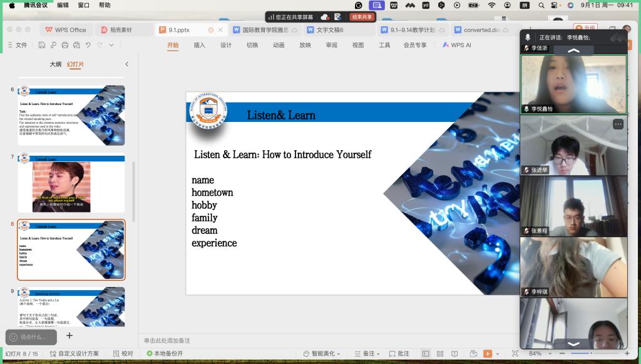Click the add new slide plus button
641x364 pixels.
tap(69, 335)
